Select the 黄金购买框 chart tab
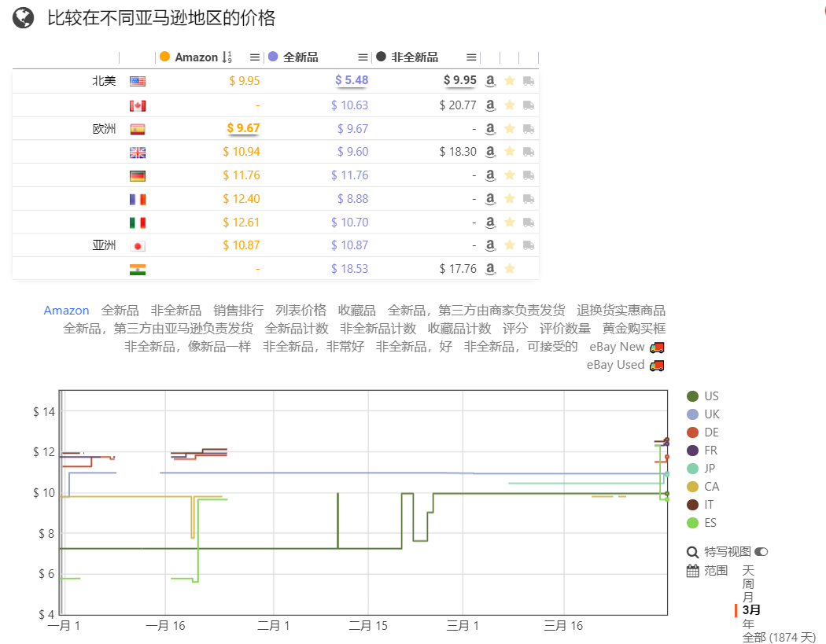This screenshot has width=826, height=644. tap(634, 329)
